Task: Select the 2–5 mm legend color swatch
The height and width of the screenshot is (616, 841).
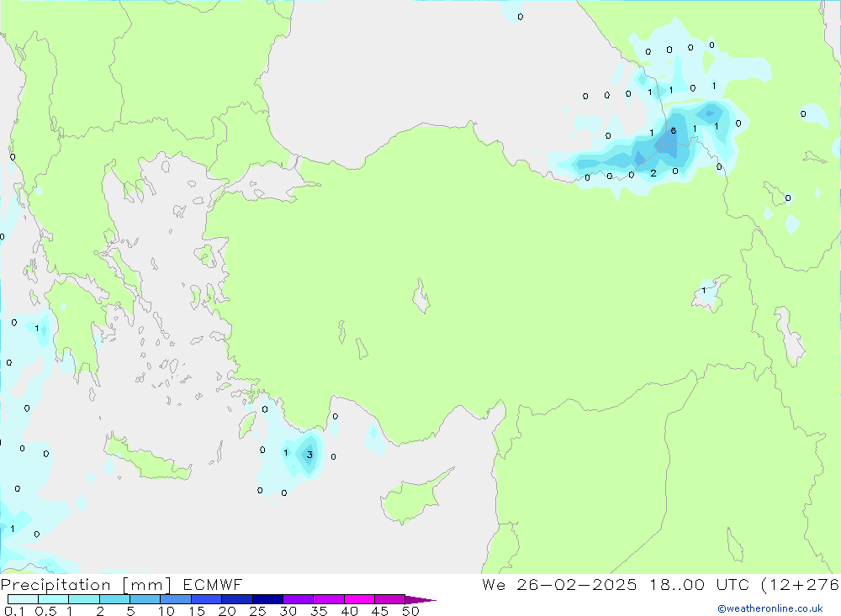Action: pos(114,599)
